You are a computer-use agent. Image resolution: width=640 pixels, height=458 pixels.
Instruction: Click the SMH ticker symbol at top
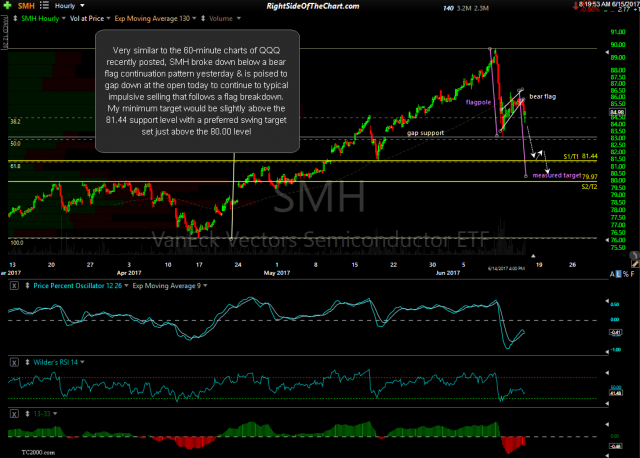22,5
